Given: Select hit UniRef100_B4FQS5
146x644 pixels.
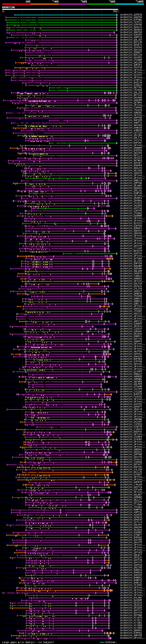Looking at the screenshot, I should [131, 120].
